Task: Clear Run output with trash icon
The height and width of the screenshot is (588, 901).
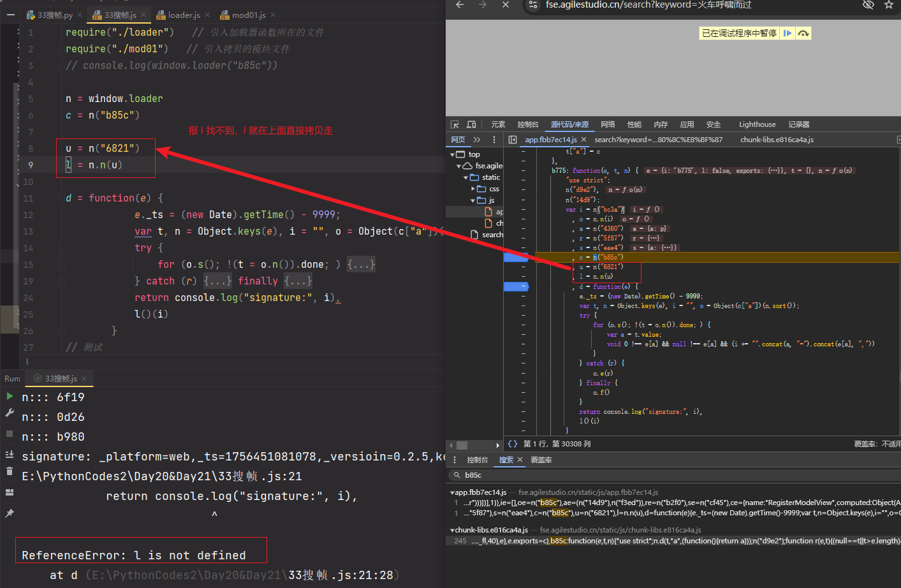Action: pyautogui.click(x=10, y=471)
